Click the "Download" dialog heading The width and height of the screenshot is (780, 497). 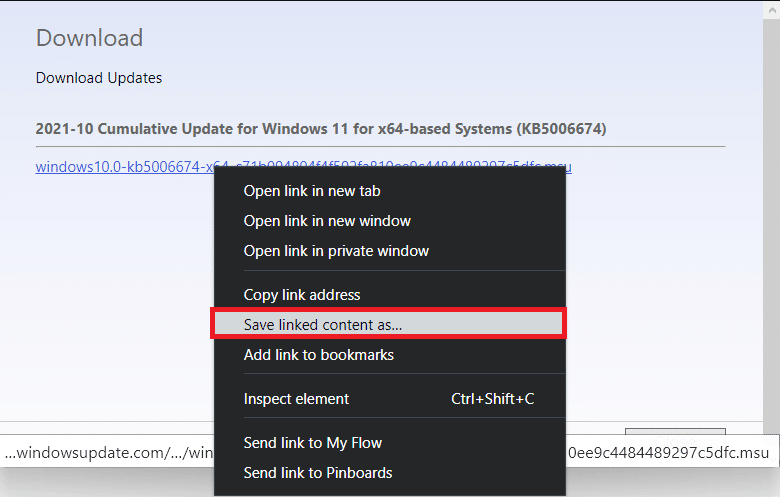[x=89, y=38]
